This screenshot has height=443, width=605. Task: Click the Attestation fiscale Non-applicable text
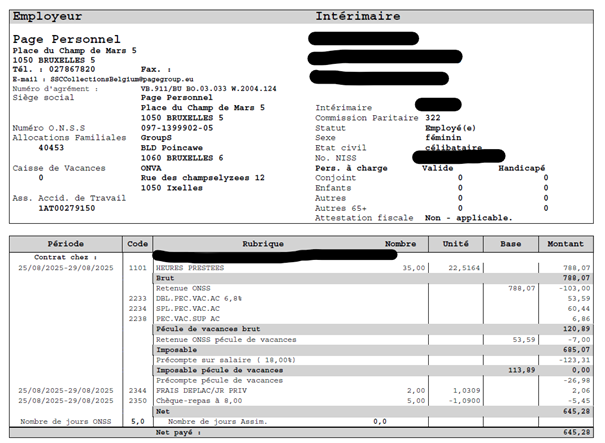tap(468, 217)
